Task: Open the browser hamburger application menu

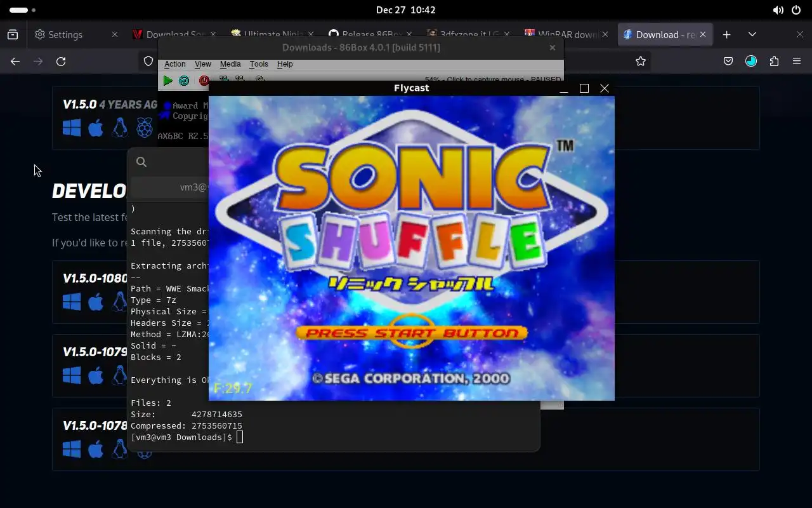Action: coord(797,61)
